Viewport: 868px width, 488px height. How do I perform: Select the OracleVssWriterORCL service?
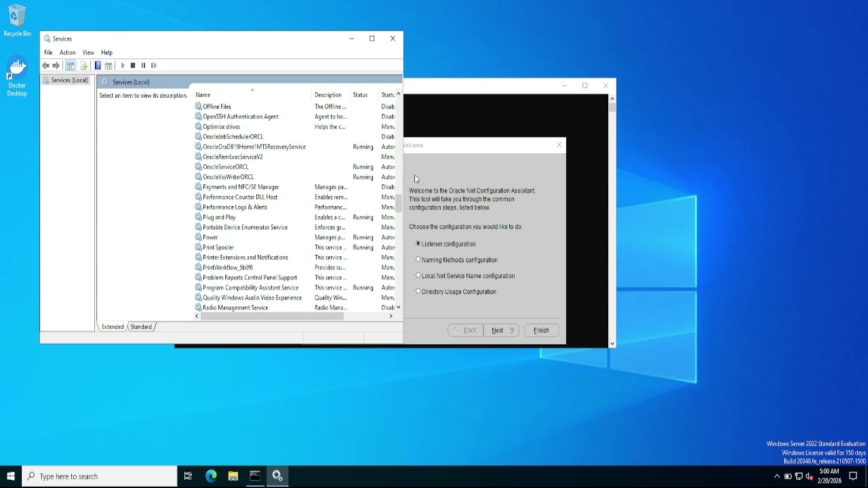(x=229, y=177)
